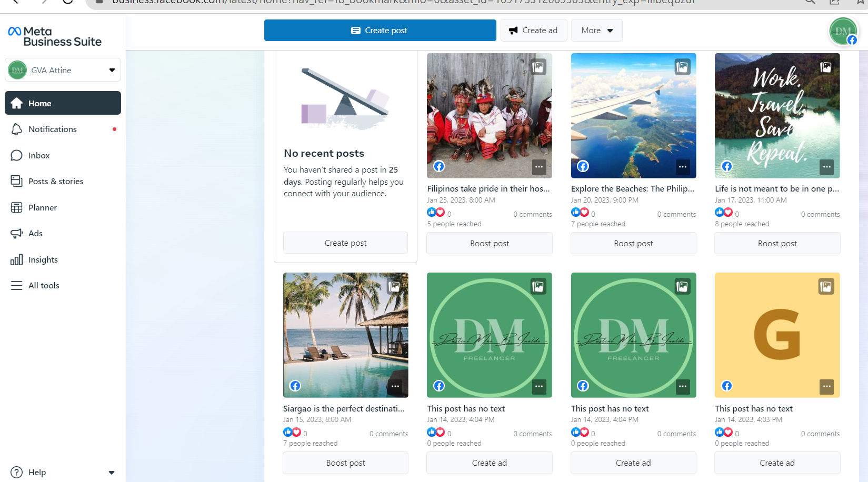Open options menu on Siargao post image
The image size is (868, 482).
395,386
